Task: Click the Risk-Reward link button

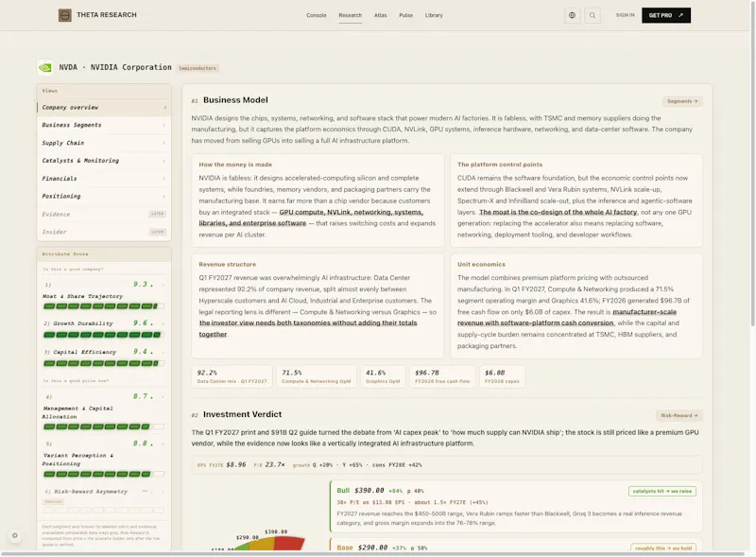Action: [679, 415]
